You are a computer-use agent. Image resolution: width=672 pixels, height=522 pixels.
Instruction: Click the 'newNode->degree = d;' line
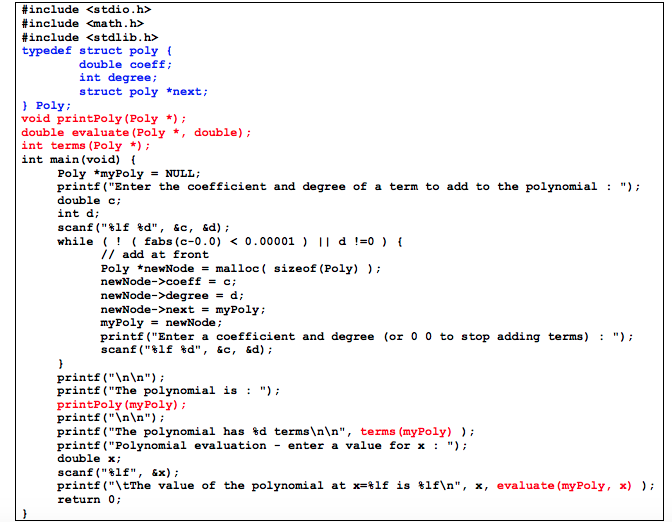(x=172, y=296)
